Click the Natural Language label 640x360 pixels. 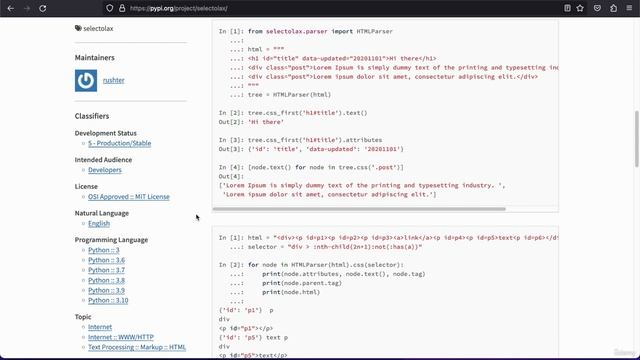tap(102, 213)
